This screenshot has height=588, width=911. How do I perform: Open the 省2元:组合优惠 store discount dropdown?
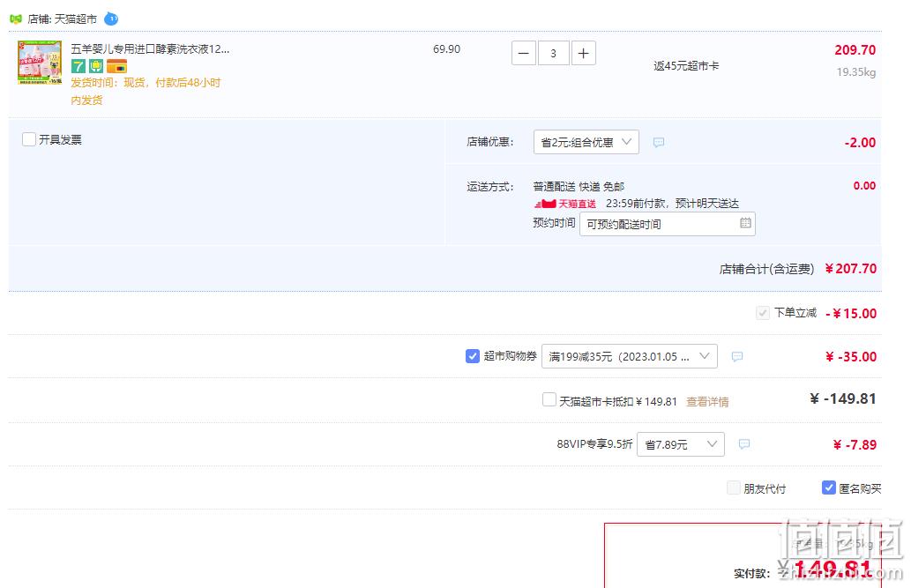coord(586,142)
